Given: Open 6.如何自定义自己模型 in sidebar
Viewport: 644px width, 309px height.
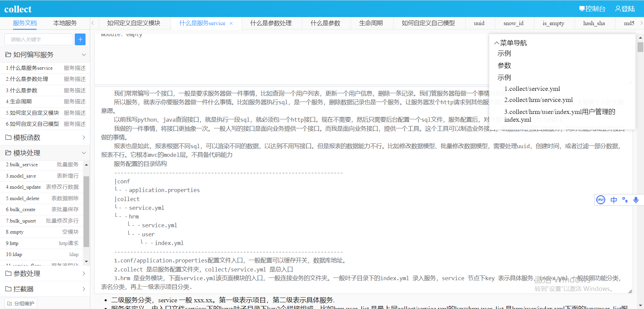Looking at the screenshot, I should 45,124.
